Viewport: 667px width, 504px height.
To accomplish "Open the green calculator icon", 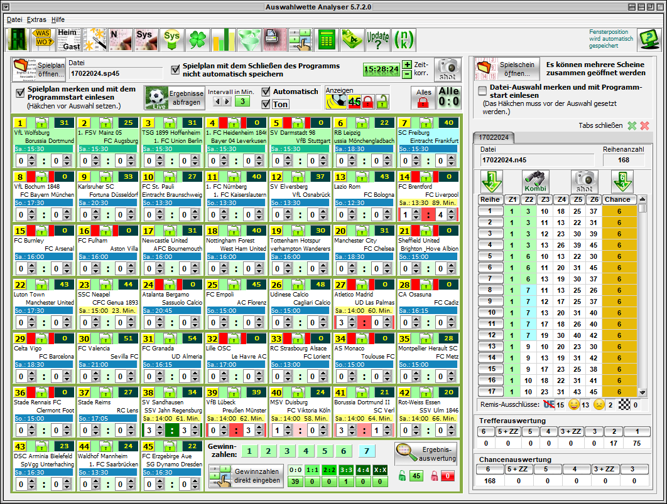I will [326, 40].
